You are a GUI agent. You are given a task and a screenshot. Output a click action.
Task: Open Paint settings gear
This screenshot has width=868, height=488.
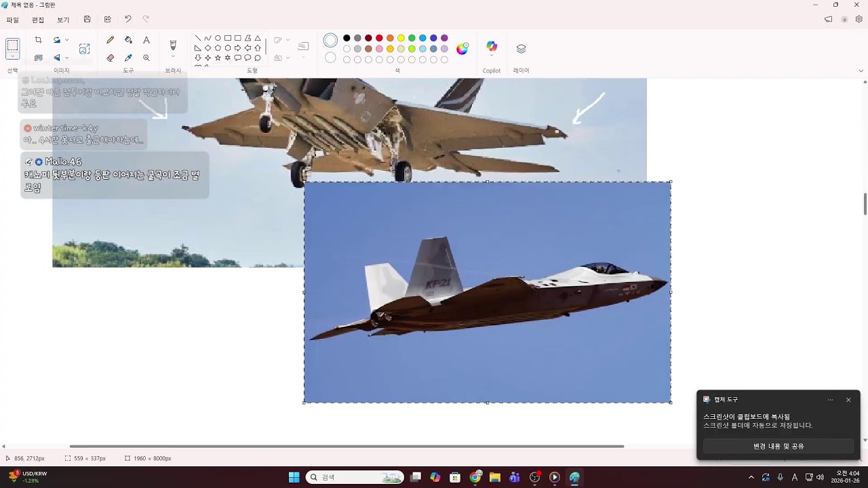[859, 20]
